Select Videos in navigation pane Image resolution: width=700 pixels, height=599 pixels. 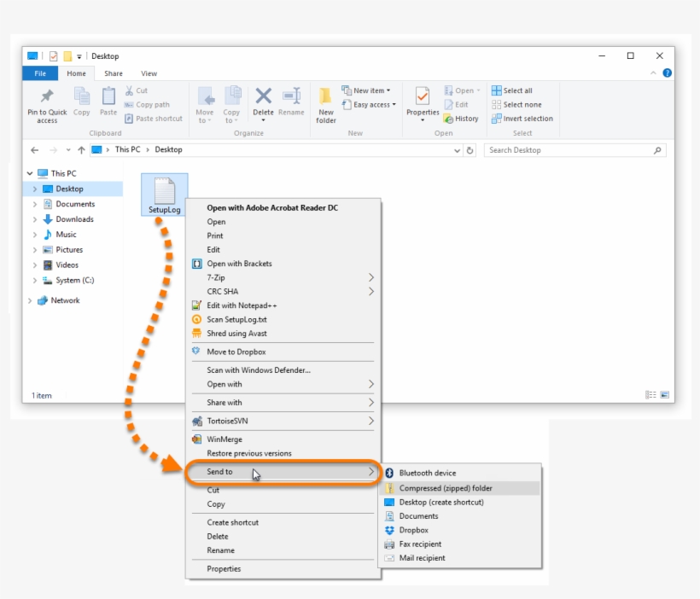point(67,265)
